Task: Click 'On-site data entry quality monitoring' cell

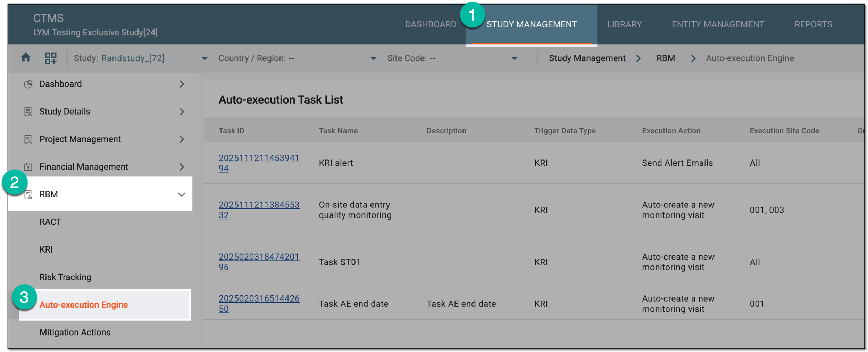Action: click(355, 210)
